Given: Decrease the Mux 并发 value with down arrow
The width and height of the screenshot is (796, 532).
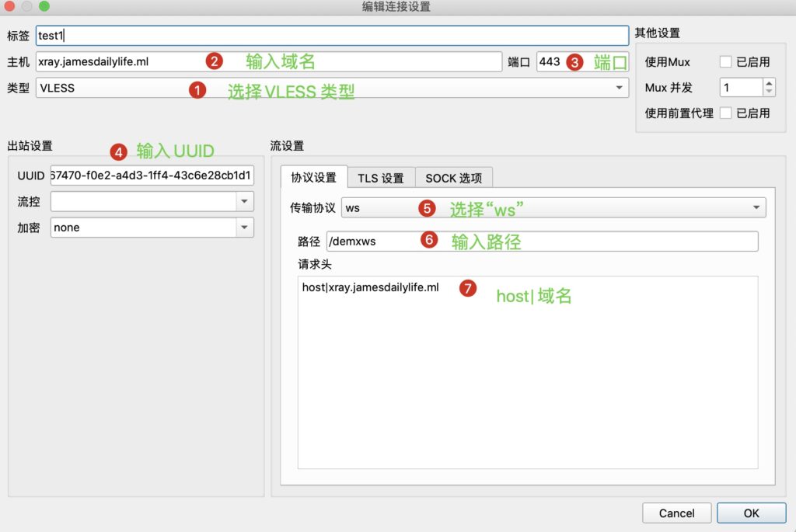Looking at the screenshot, I should point(769,92).
